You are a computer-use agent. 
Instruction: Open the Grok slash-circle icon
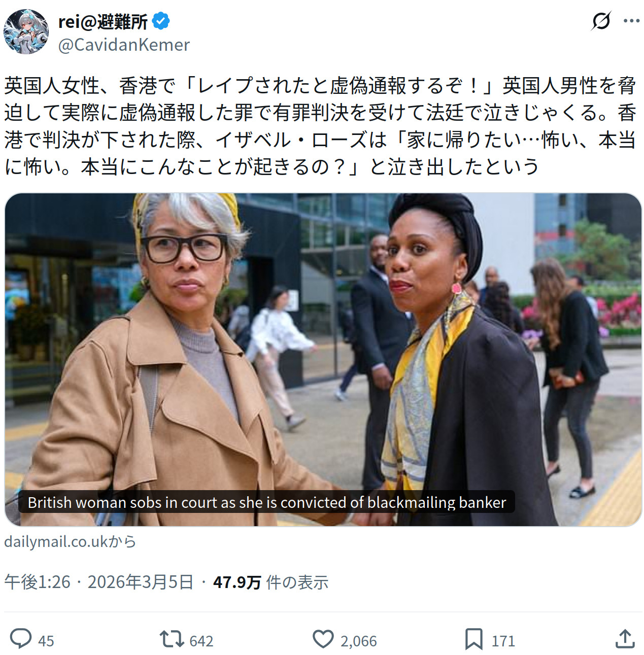click(x=601, y=21)
